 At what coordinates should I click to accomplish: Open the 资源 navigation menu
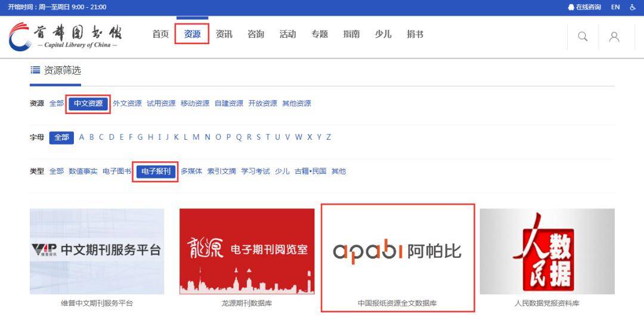click(x=192, y=34)
